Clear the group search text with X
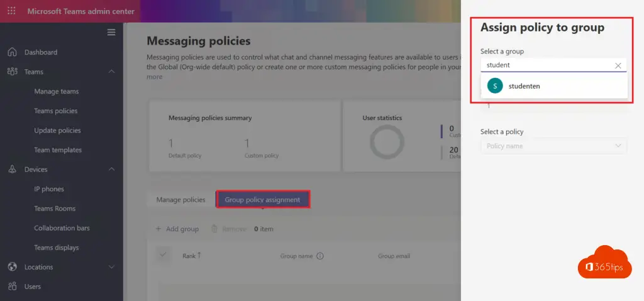 pos(618,65)
